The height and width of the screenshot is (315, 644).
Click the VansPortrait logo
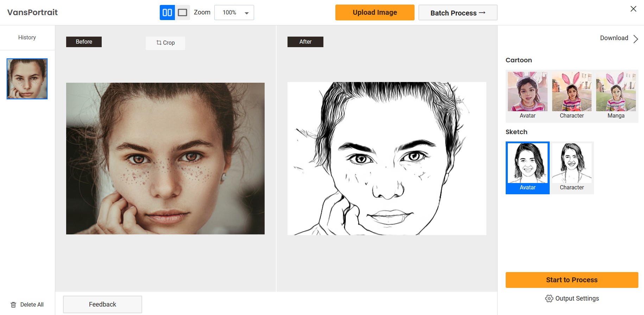(x=32, y=12)
